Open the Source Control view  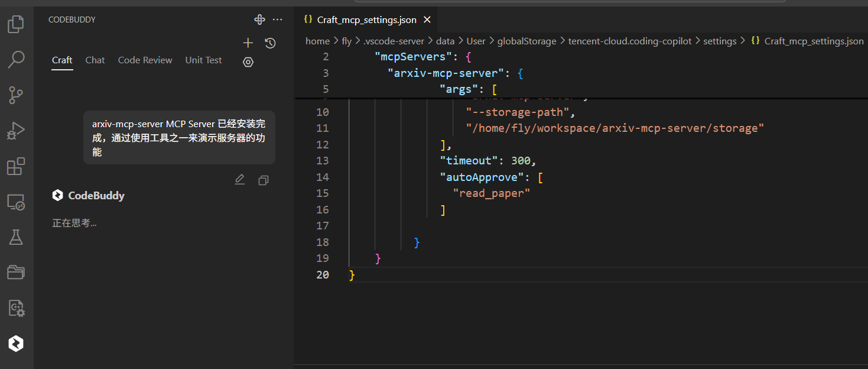coord(16,95)
